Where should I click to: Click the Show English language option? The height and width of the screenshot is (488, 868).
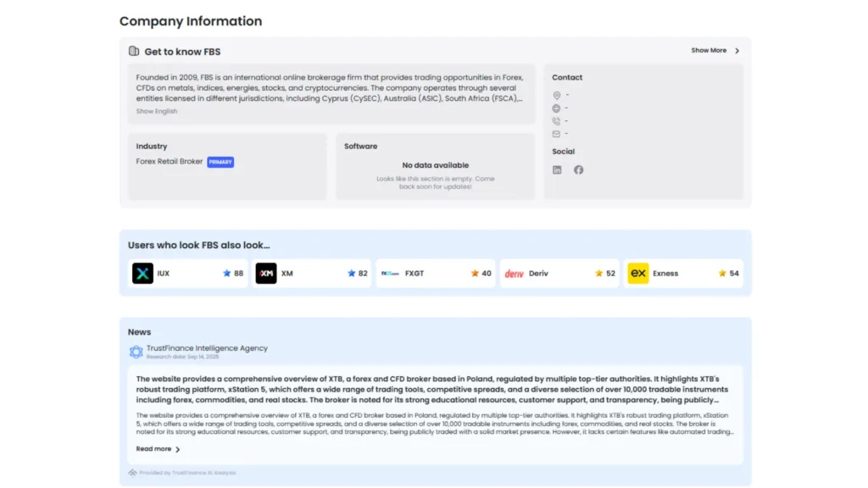coord(156,111)
